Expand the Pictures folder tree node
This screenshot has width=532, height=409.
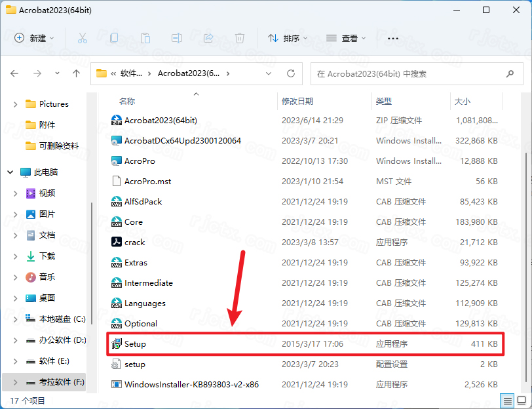(15, 104)
